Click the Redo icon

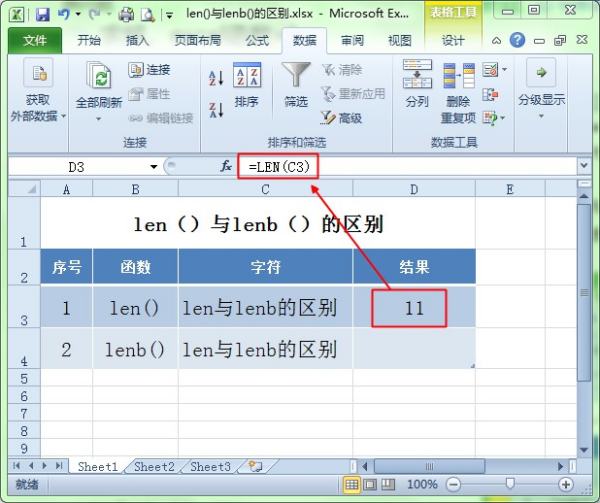tap(95, 14)
